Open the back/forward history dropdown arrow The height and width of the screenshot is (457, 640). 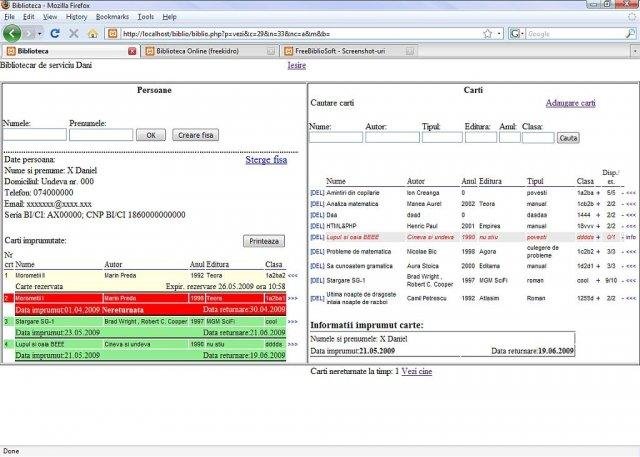[x=40, y=33]
